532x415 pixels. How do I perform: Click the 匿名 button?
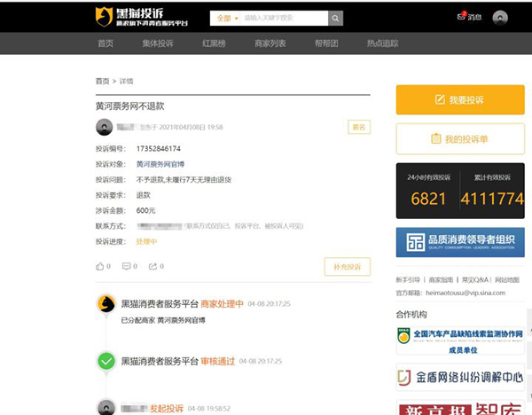(x=359, y=127)
